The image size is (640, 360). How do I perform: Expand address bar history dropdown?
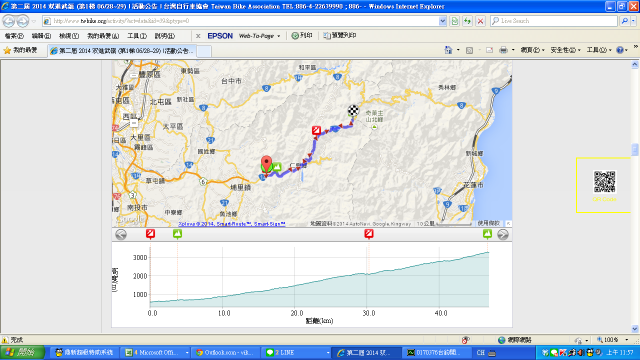[442, 21]
